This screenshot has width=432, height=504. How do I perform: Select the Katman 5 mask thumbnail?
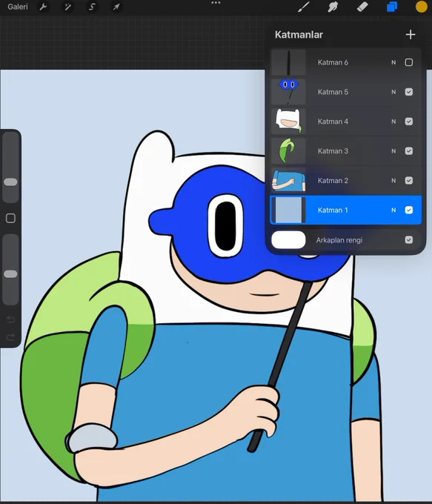point(288,92)
